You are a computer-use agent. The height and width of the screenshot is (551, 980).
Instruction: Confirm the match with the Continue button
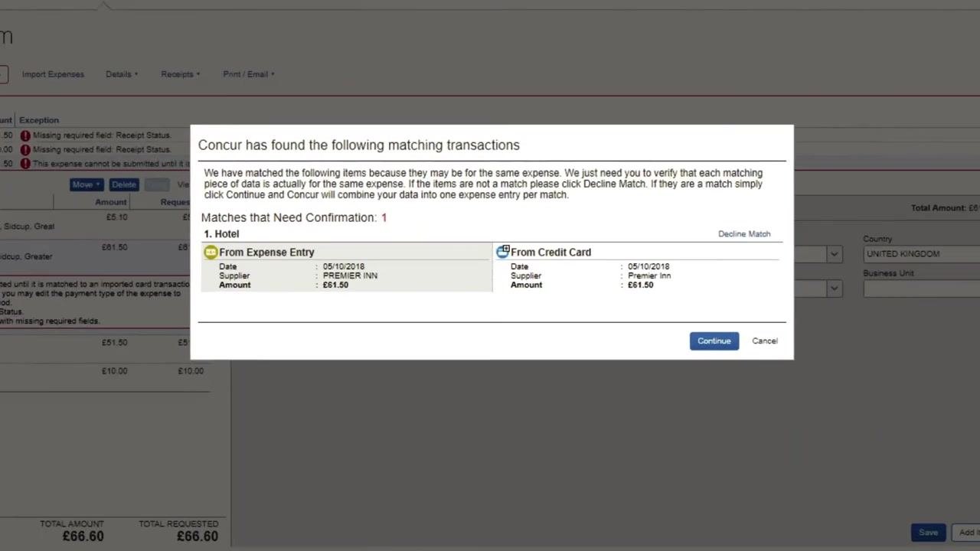pyautogui.click(x=714, y=341)
